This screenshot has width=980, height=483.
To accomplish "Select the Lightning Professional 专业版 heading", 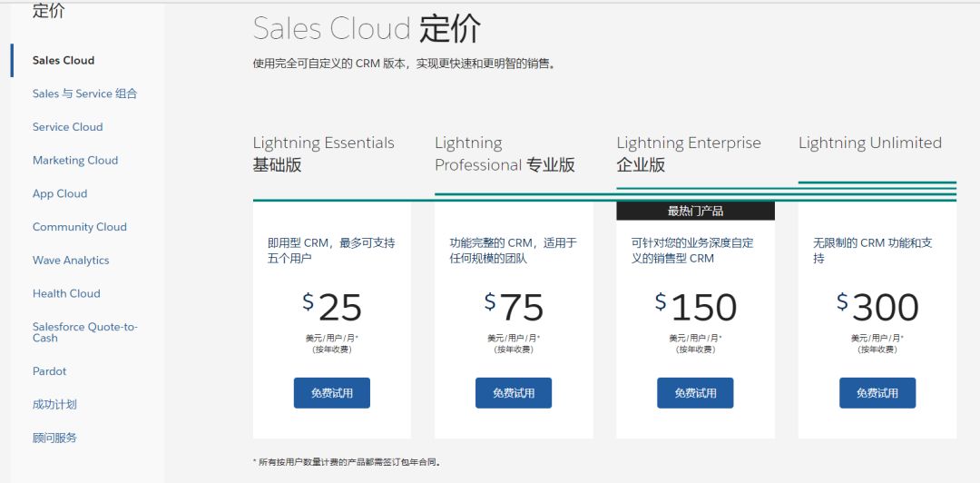I will click(505, 153).
